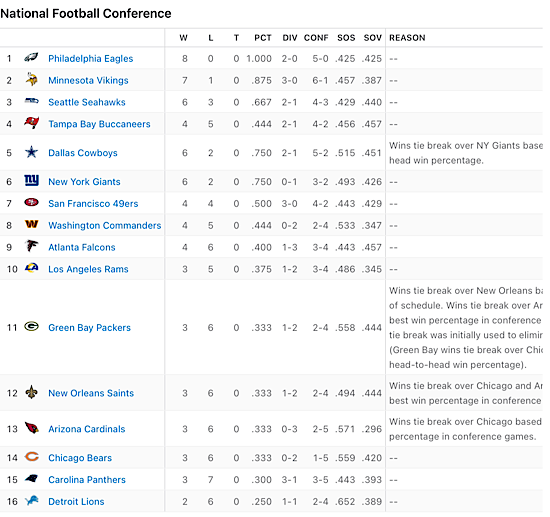Click the CONF column header
This screenshot has width=550, height=517.
pyautogui.click(x=316, y=38)
